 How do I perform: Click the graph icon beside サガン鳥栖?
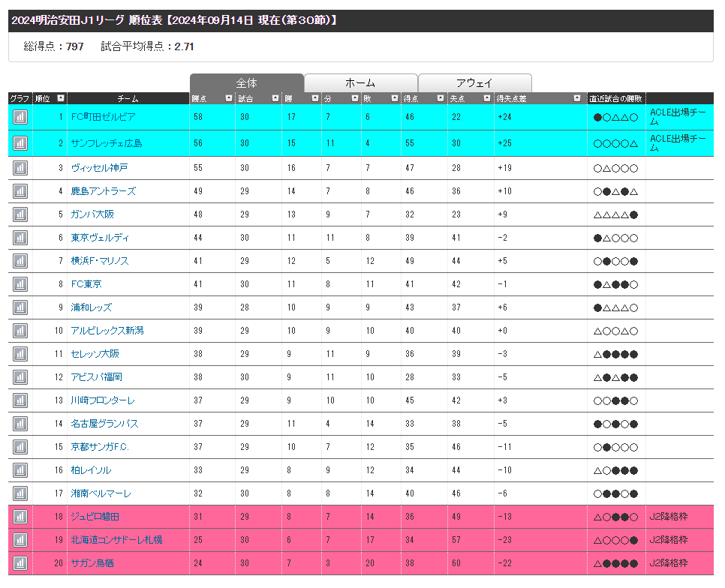pos(20,563)
